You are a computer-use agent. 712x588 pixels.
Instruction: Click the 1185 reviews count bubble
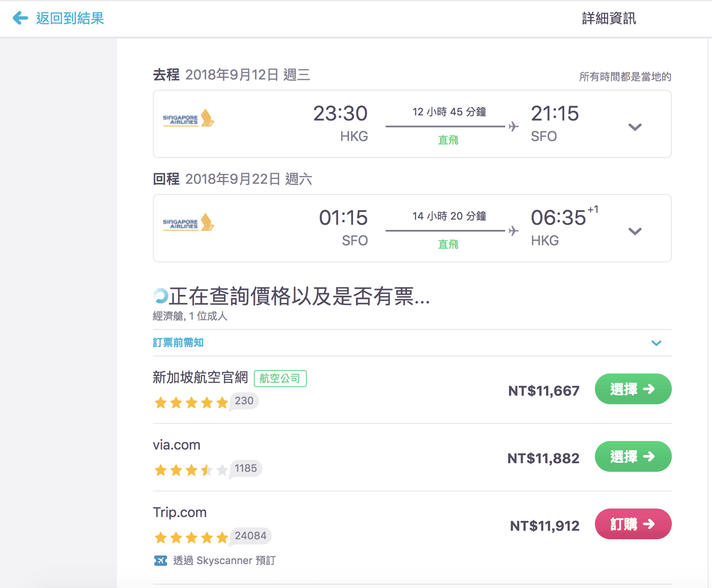[x=246, y=469]
